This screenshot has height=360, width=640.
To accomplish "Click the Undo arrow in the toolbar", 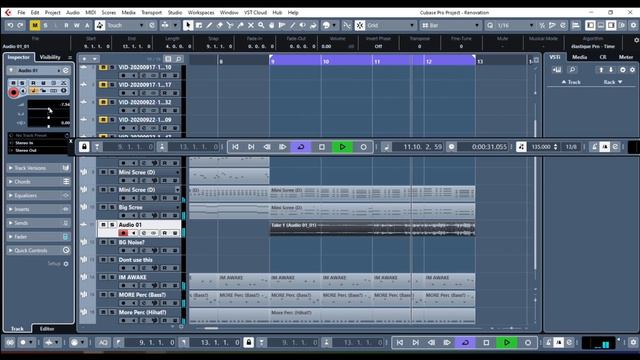I will tap(10, 25).
